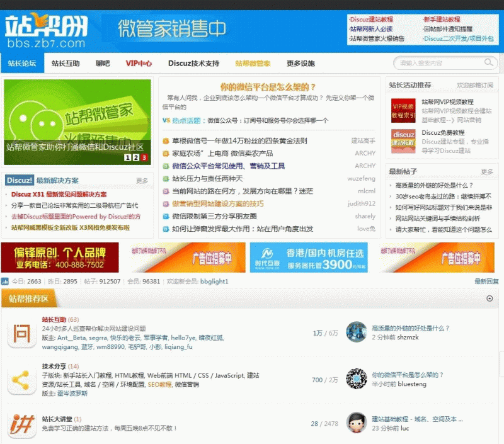Screen dimensions: 504x444
Task: Click bluesteng's avatar picture
Action: click(357, 379)
